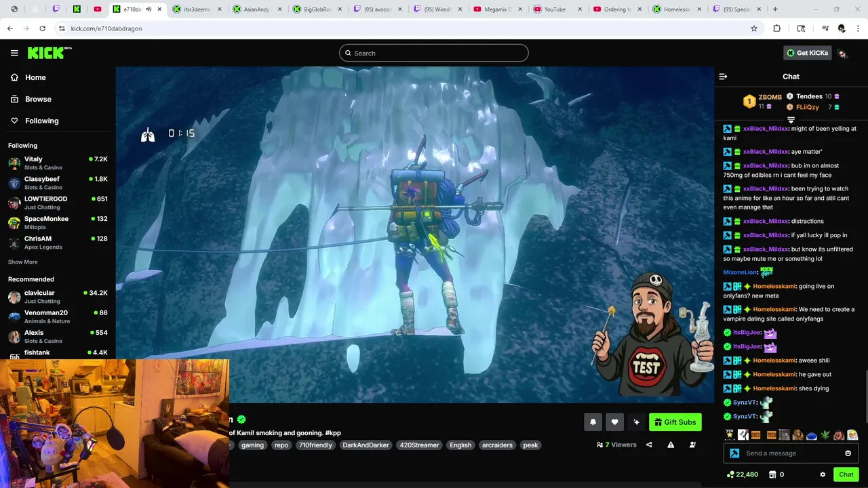Open Classybeef channel in Following
Viewport: 868px width, 488px height.
(58, 183)
